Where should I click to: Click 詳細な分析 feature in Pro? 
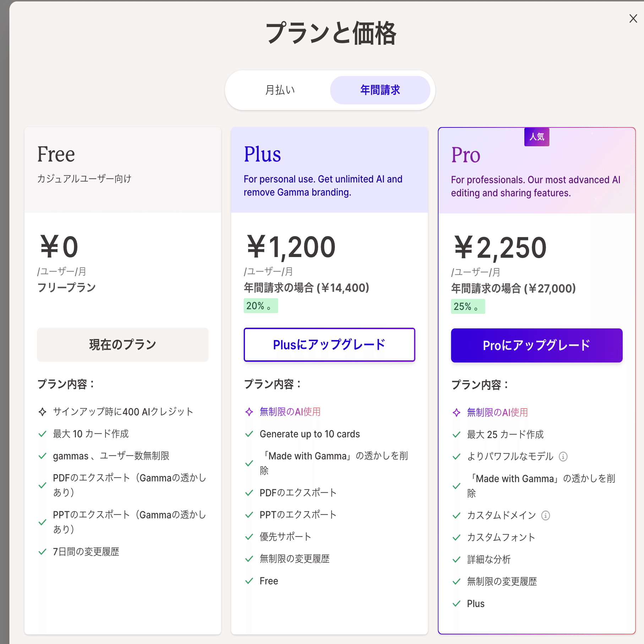[489, 560]
